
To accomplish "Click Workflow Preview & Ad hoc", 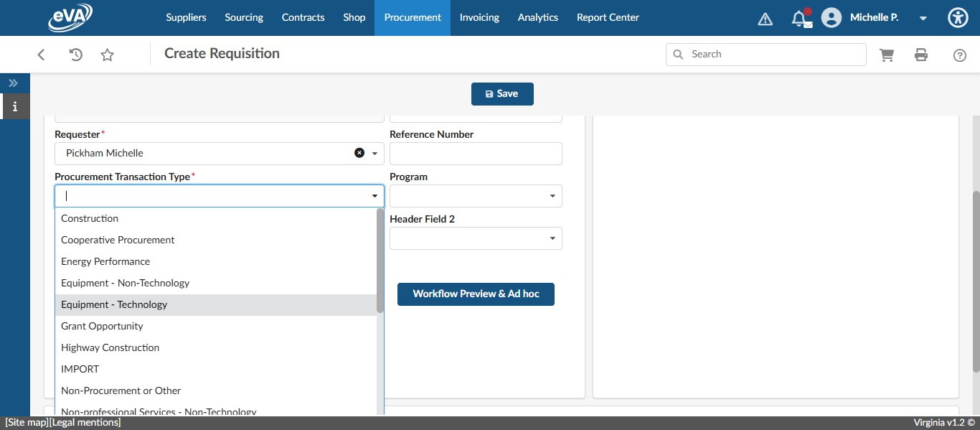I will [x=476, y=294].
